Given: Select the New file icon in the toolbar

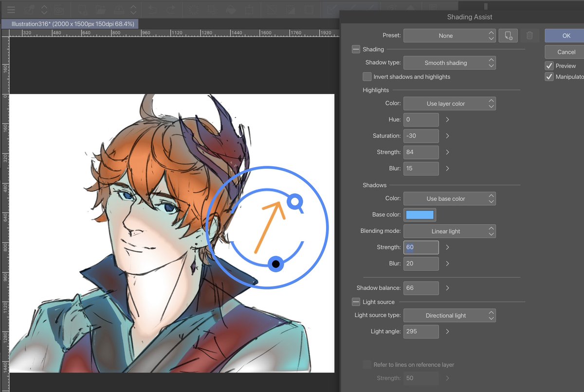Looking at the screenshot, I should point(83,9).
